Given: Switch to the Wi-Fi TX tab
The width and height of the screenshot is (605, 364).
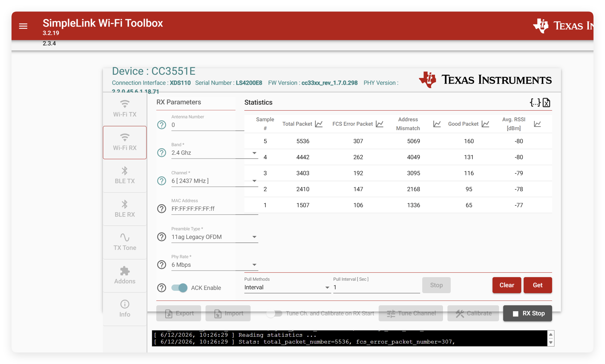Looking at the screenshot, I should coord(125,109).
